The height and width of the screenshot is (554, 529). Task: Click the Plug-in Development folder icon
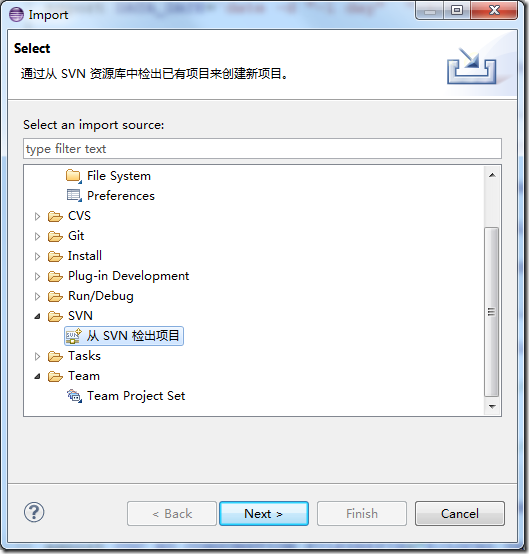coord(55,276)
